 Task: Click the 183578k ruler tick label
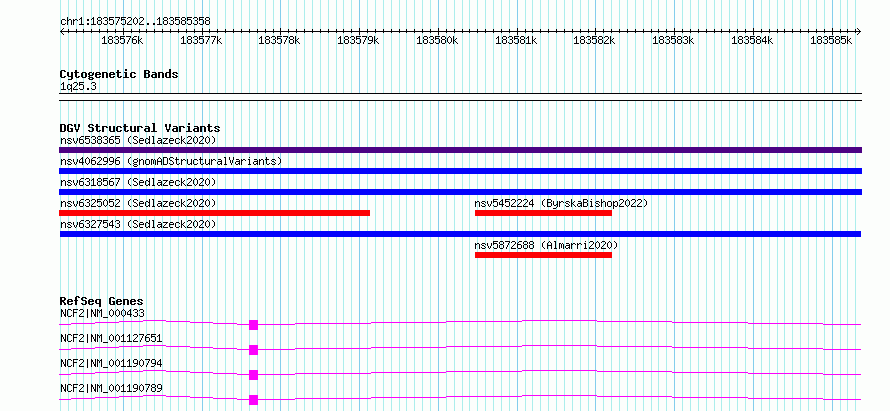[x=279, y=41]
